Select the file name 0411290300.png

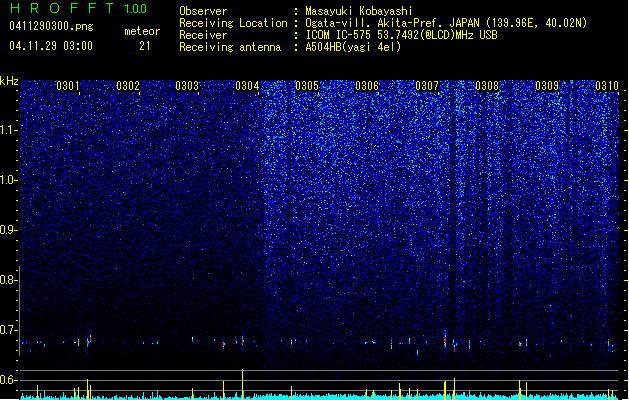click(51, 26)
